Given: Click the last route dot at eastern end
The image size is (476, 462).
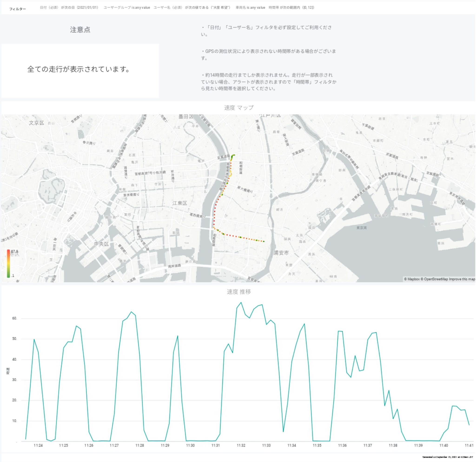Looking at the screenshot, I should 264,241.
